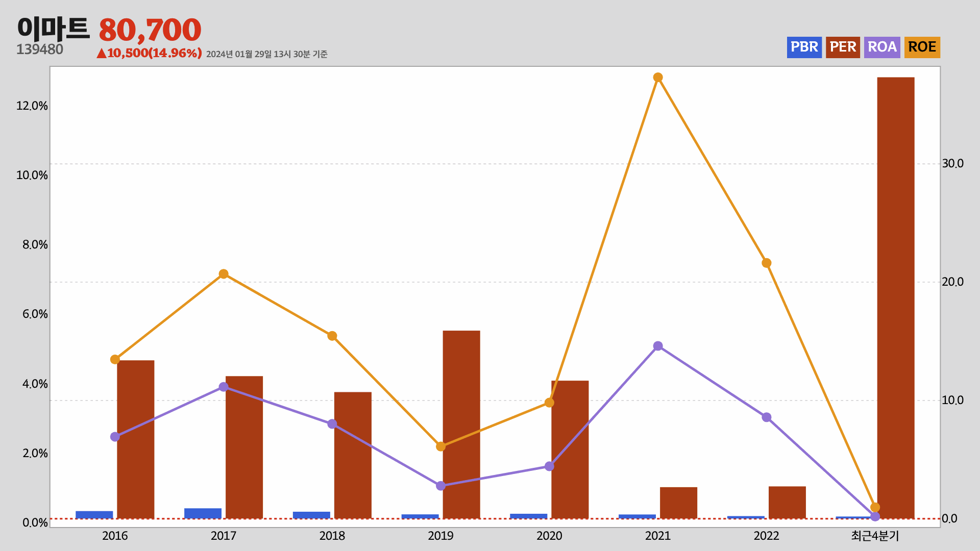
Task: Click the 2020 purple ROA data point
Action: [549, 466]
